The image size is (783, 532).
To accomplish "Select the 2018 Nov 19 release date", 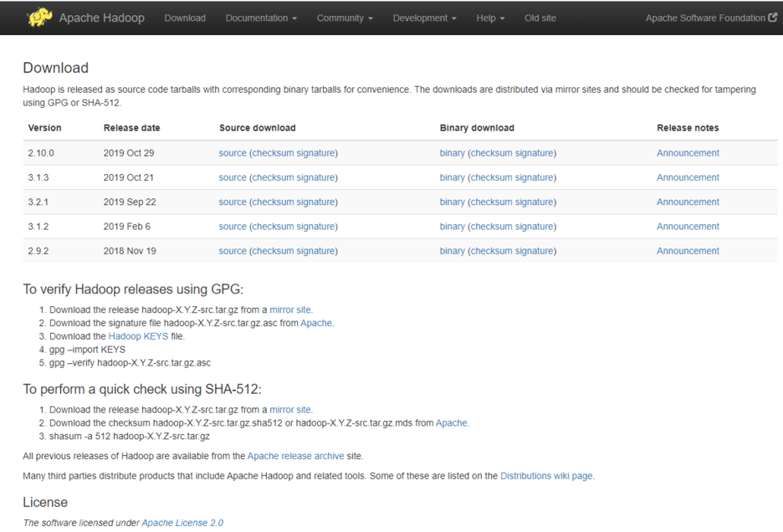I will coord(130,251).
